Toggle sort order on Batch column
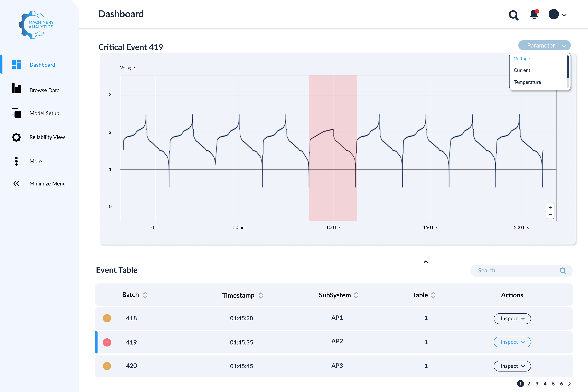 145,295
